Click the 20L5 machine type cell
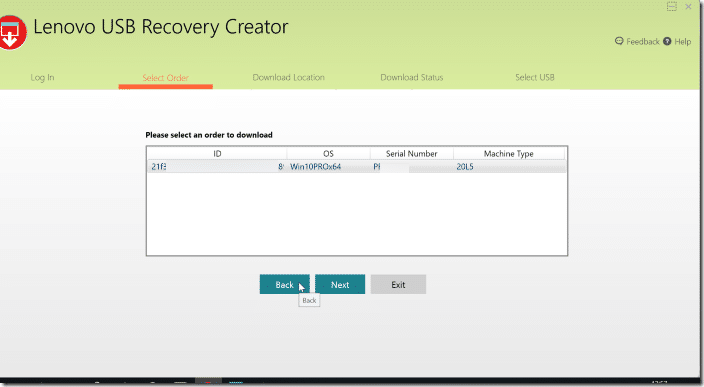Image resolution: width=704 pixels, height=387 pixels. [x=465, y=167]
